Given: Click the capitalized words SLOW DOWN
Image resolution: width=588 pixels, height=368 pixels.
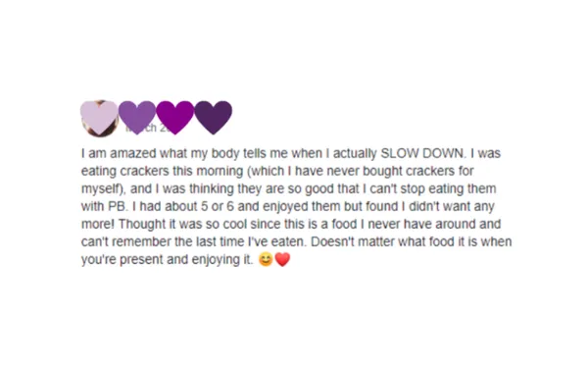Looking at the screenshot, I should (x=422, y=153).
